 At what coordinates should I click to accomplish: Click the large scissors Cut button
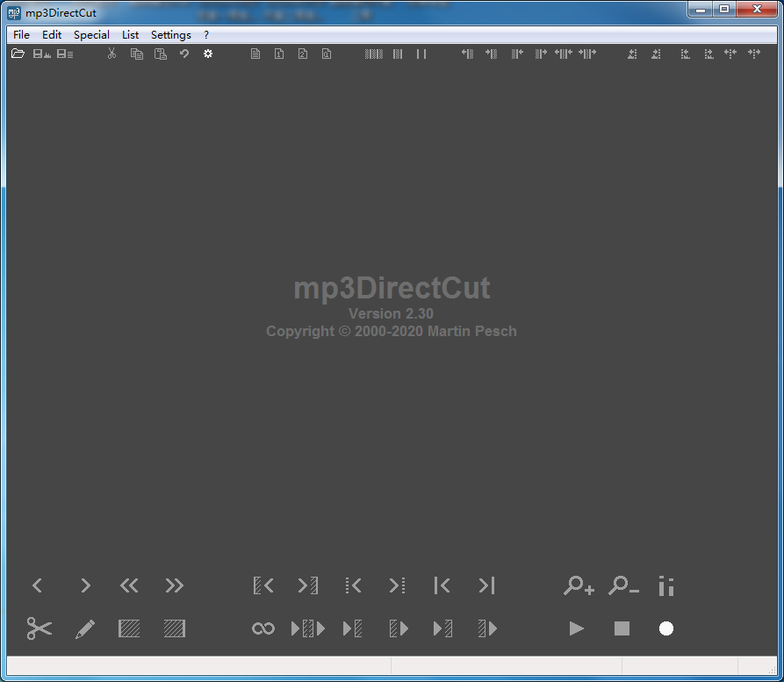(39, 628)
